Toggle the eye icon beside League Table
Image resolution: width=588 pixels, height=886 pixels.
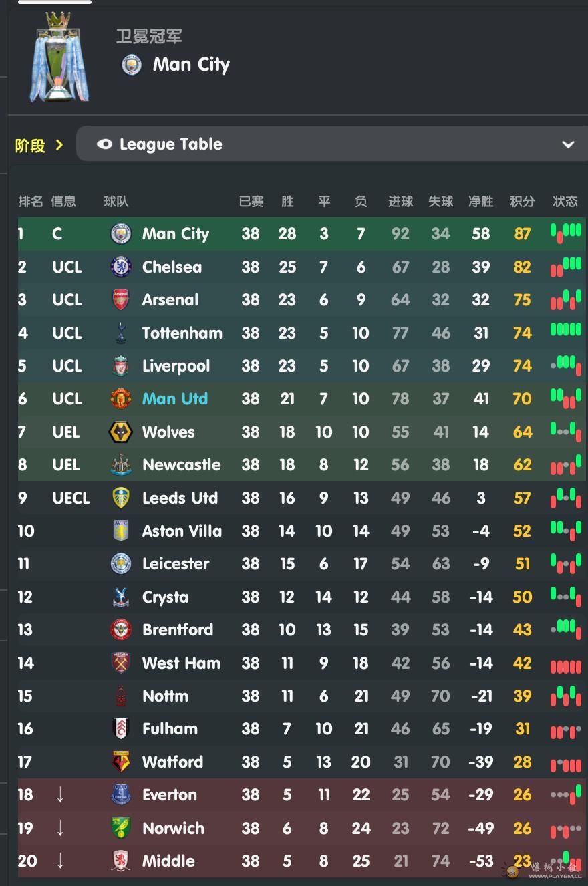pos(104,144)
